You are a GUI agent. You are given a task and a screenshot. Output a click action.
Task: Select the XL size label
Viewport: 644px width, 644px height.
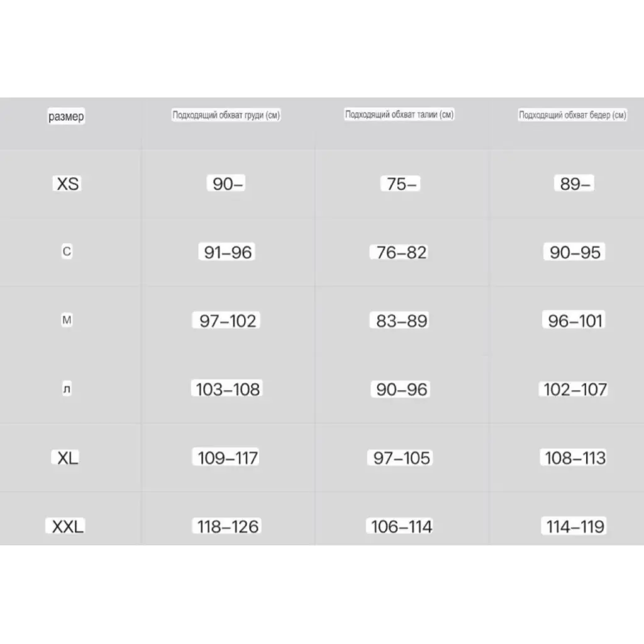click(x=67, y=458)
